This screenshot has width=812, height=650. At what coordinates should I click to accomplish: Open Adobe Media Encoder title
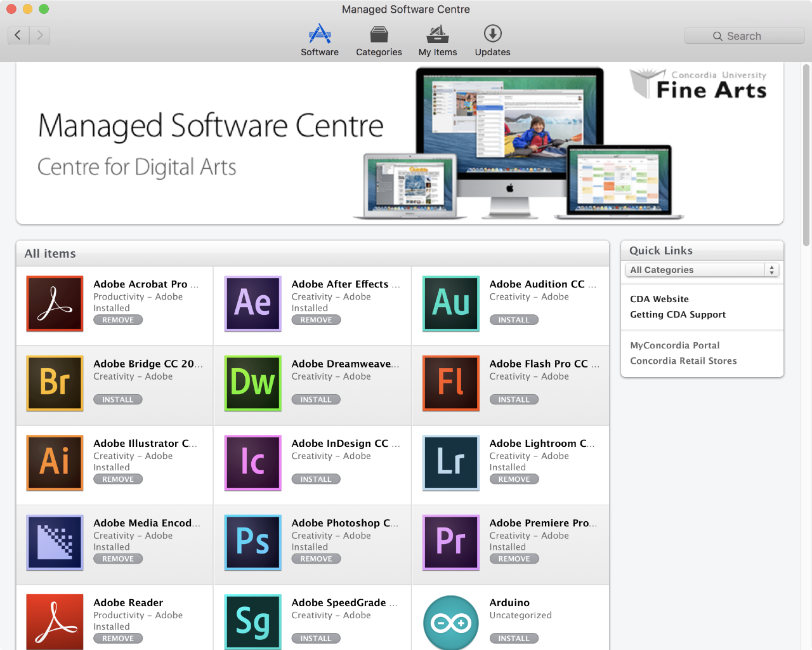(x=147, y=523)
